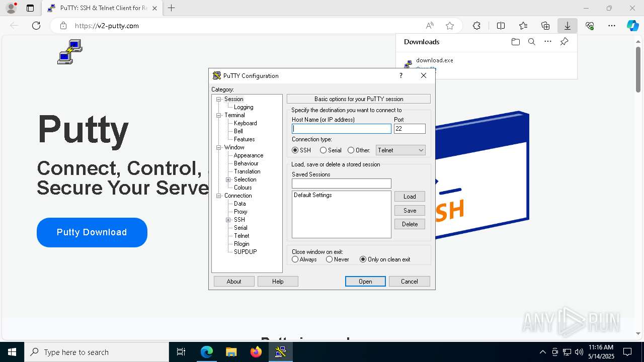Click the Save session button
Viewport: 644px width, 362px height.
point(410,211)
